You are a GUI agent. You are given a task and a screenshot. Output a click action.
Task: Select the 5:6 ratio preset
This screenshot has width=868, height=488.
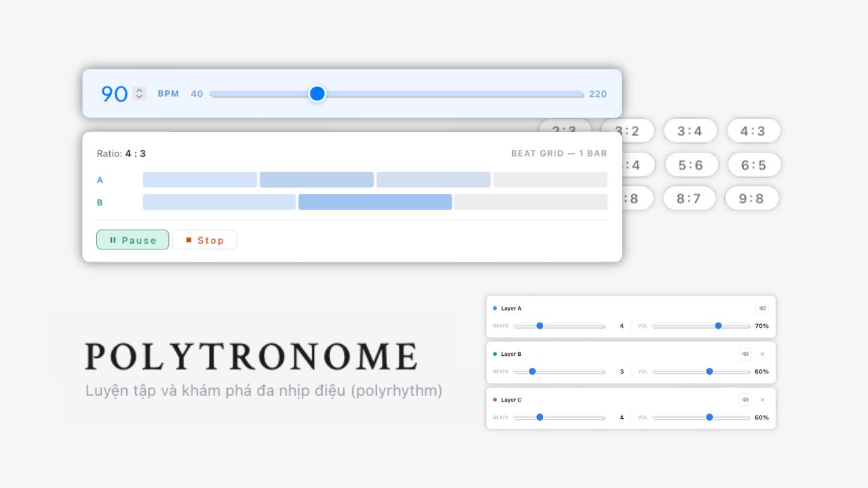pos(690,165)
